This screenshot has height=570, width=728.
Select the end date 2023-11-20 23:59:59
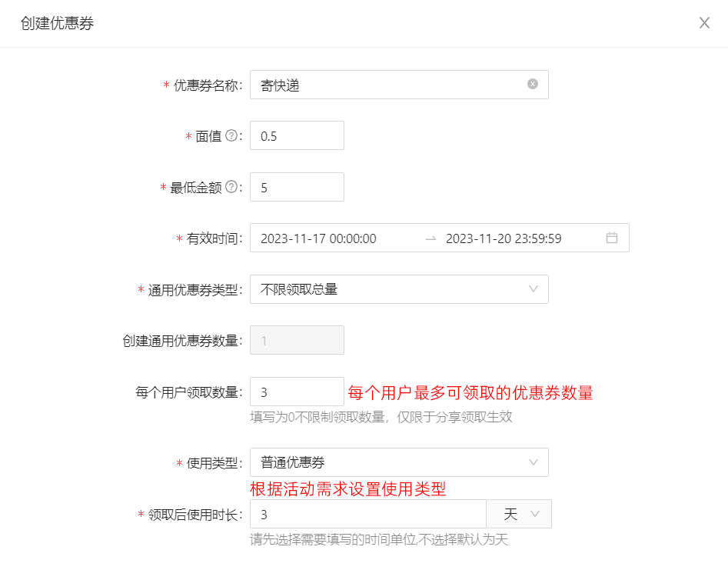point(504,238)
